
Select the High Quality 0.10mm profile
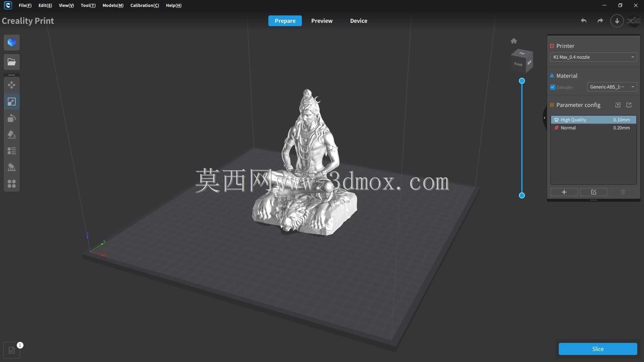(593, 120)
